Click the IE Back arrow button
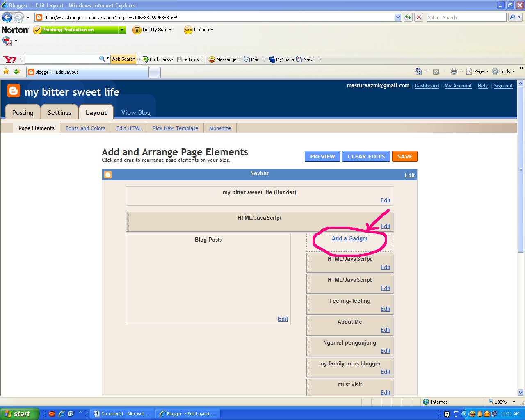Viewport: 525px width, 420px height. pos(7,17)
